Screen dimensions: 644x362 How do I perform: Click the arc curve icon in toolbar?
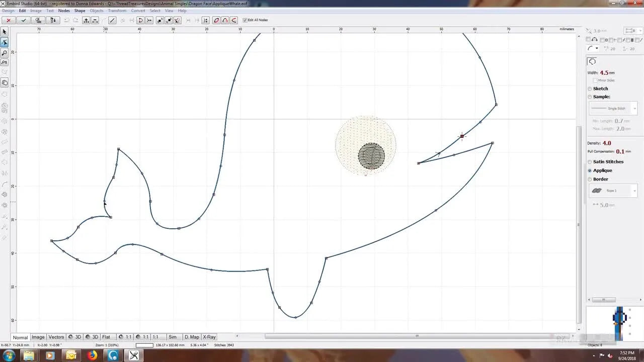[225, 20]
